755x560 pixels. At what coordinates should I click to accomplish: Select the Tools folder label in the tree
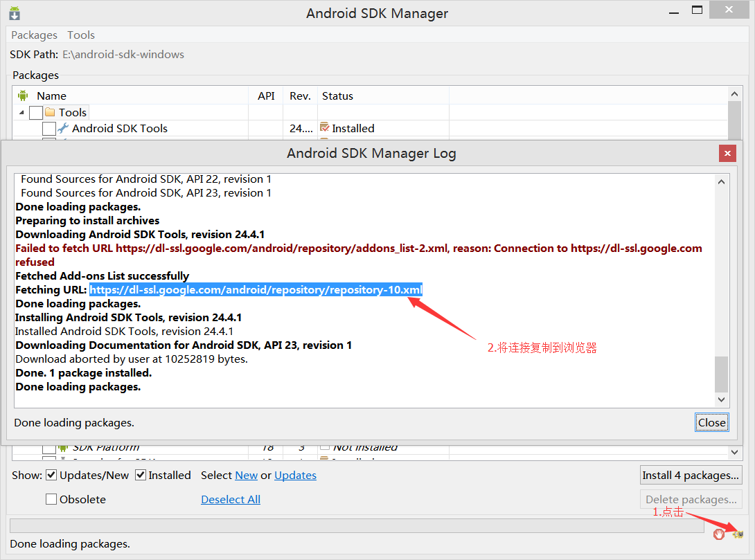(x=73, y=113)
